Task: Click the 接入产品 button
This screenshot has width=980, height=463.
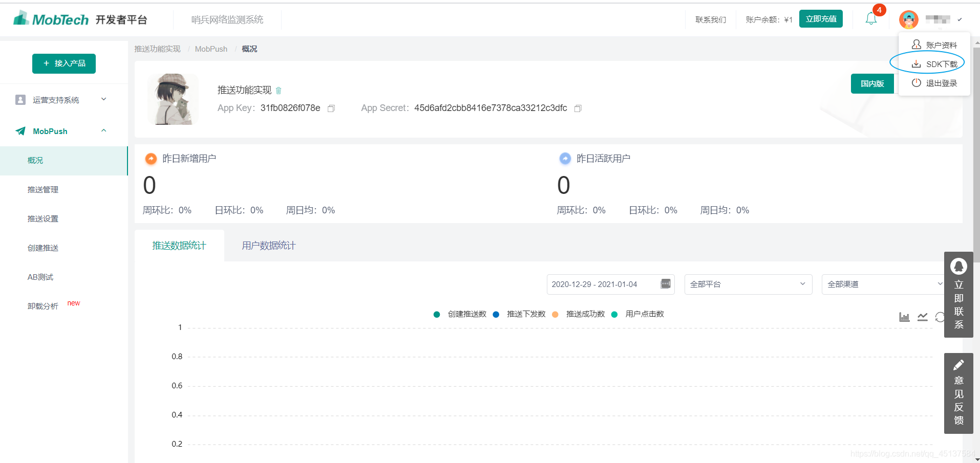Action: click(x=64, y=63)
